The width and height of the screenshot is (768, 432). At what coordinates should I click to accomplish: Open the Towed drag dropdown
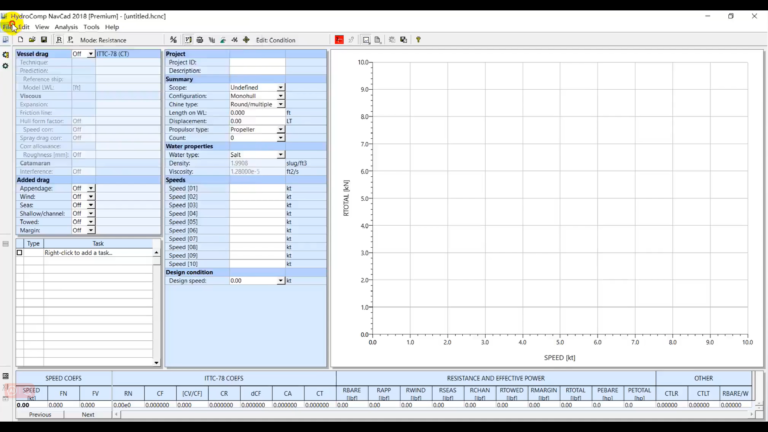pos(91,222)
